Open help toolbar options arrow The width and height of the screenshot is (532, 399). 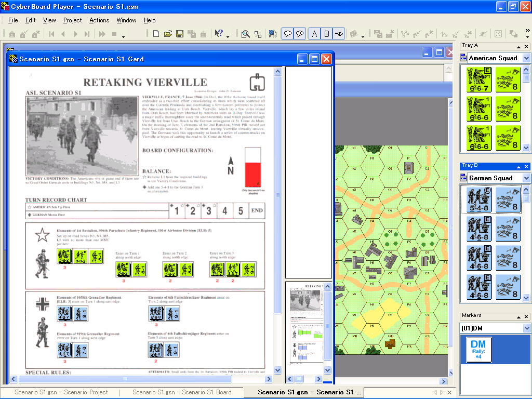click(228, 37)
